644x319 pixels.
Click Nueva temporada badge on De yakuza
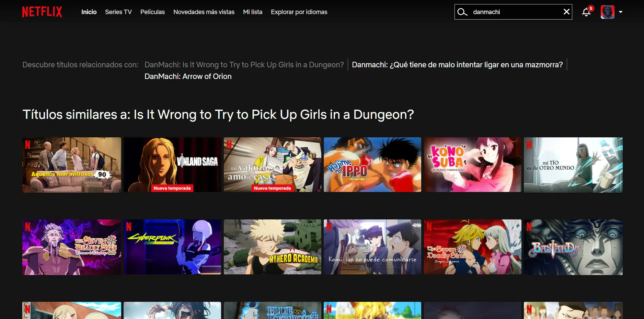272,188
